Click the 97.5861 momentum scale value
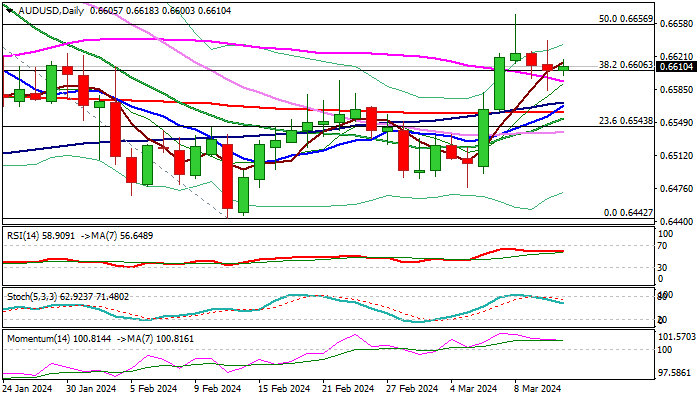Image resolution: width=700 pixels, height=400 pixels. click(x=677, y=373)
